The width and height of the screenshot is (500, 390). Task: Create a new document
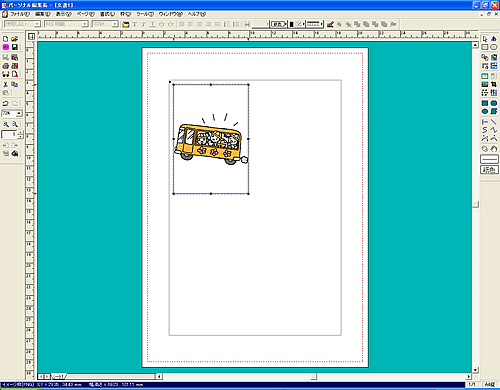(5, 39)
